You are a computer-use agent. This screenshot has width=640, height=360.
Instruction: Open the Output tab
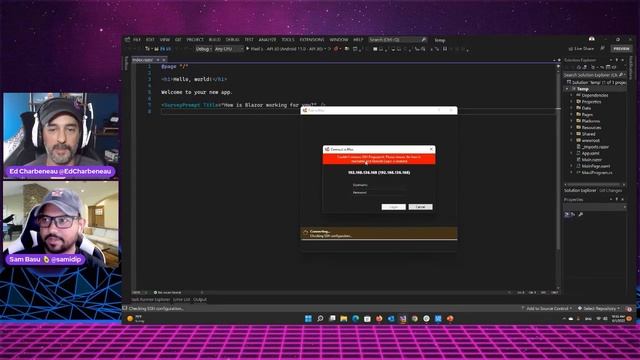point(200,300)
